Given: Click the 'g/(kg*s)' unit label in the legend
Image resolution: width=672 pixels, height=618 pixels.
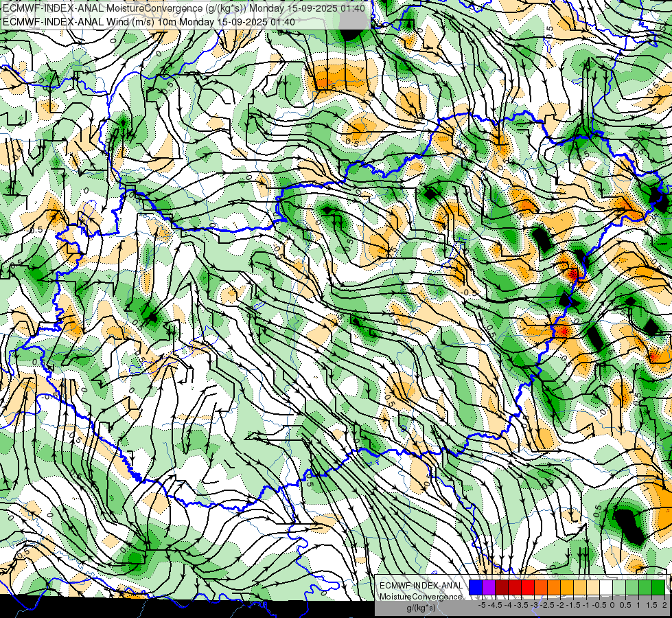Looking at the screenshot, I should point(421,608).
